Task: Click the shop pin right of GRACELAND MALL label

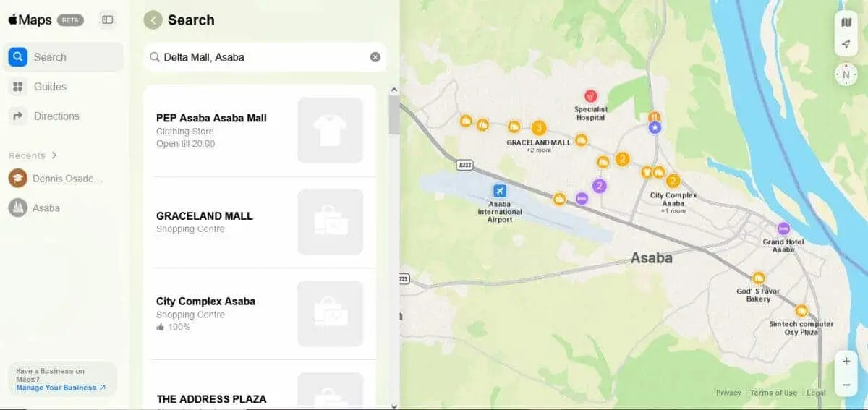Action: click(581, 140)
